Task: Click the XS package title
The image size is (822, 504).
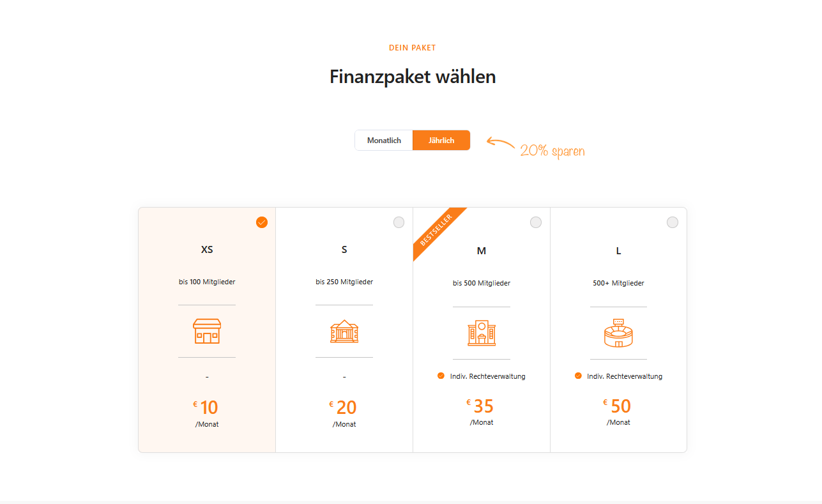Action: tap(207, 250)
